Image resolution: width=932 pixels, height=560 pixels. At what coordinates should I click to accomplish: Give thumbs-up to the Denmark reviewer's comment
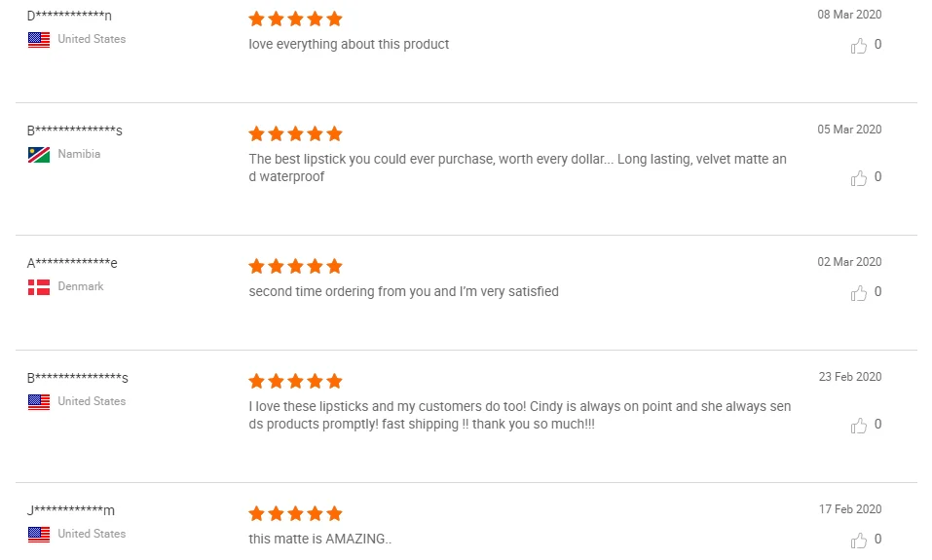pyautogui.click(x=859, y=292)
